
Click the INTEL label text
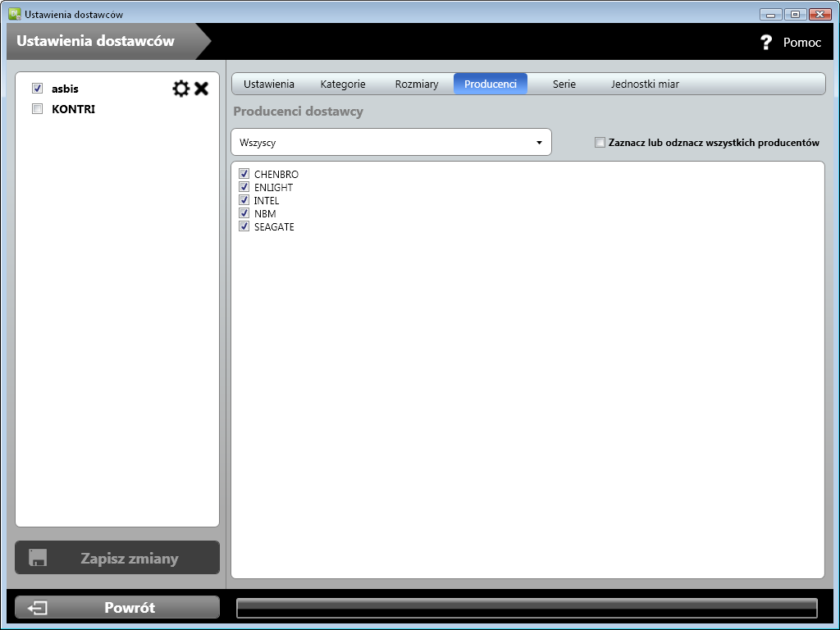[267, 200]
